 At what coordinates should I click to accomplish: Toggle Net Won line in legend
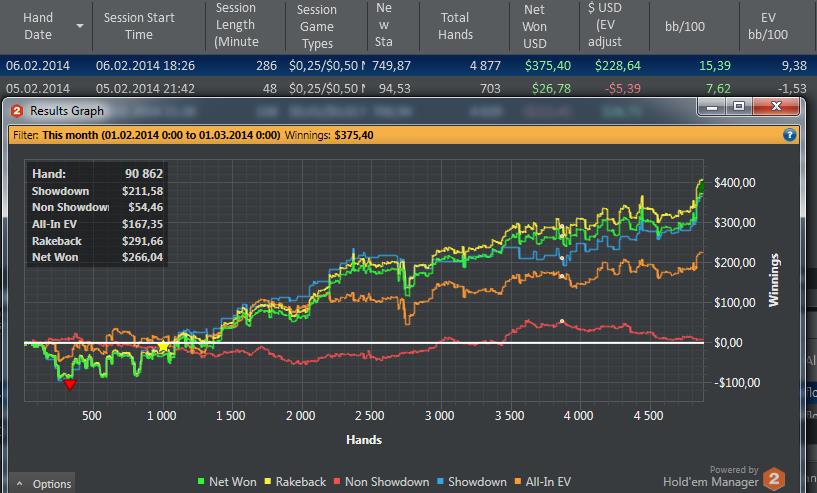(x=227, y=482)
